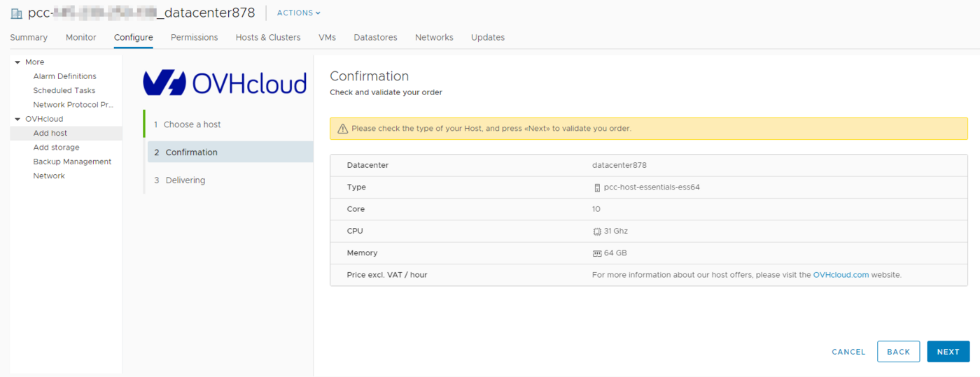Click the datacenter icon beside the title

pos(16,13)
